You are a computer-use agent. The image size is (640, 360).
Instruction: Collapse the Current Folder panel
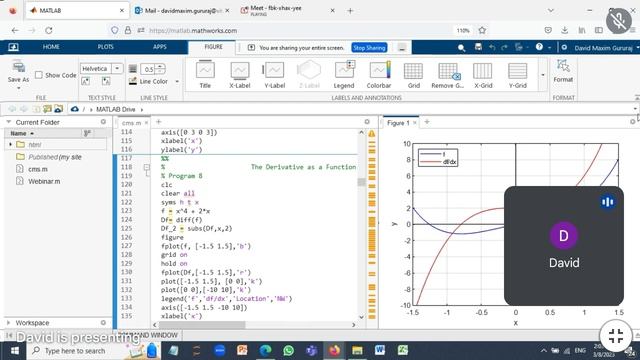point(9,122)
